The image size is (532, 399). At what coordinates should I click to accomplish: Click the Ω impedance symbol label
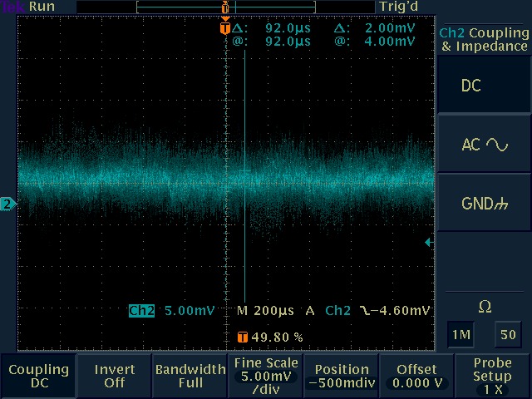coord(485,307)
